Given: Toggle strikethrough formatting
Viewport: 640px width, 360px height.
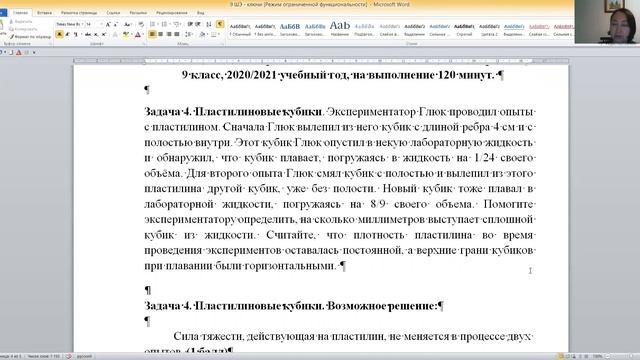Looking at the screenshot, I should (x=87, y=35).
